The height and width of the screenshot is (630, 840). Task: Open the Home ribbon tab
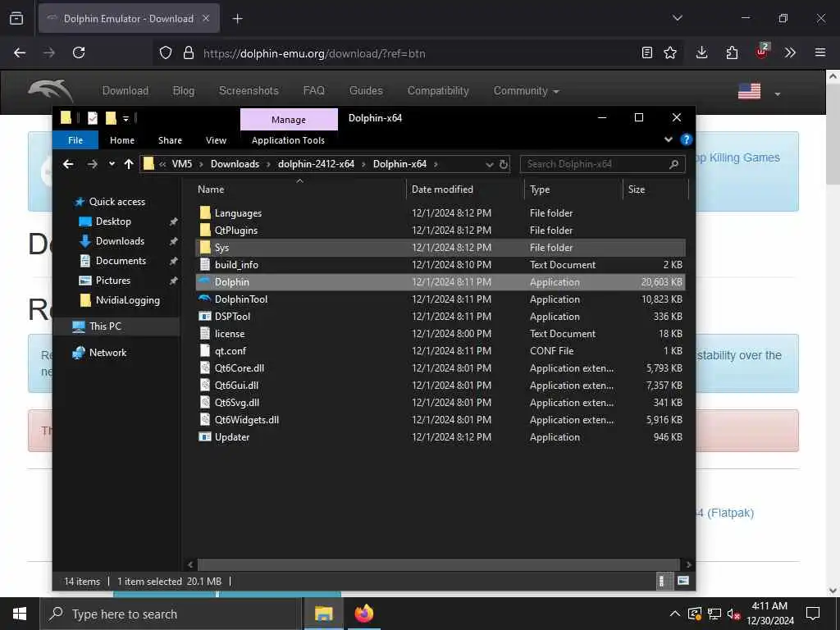tap(122, 139)
